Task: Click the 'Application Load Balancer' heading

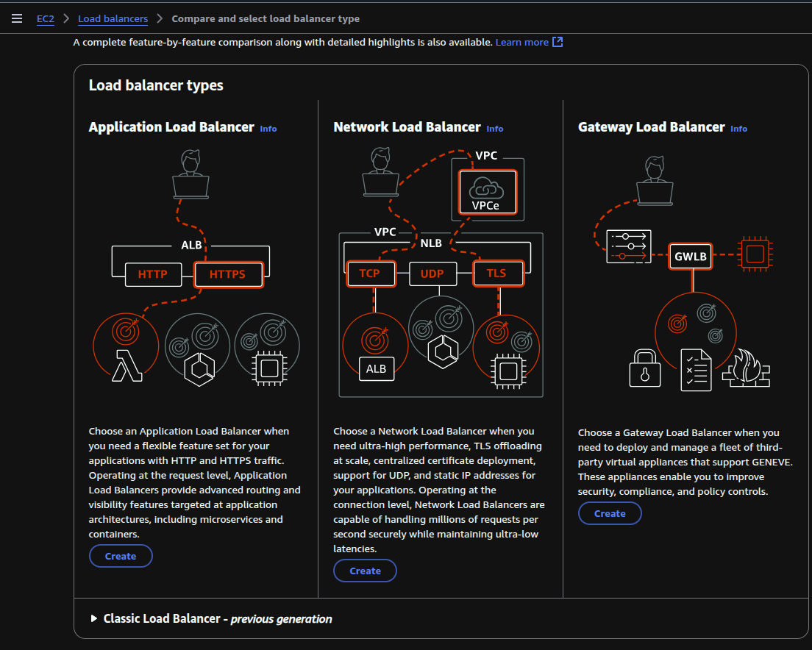Action: pyautogui.click(x=171, y=127)
